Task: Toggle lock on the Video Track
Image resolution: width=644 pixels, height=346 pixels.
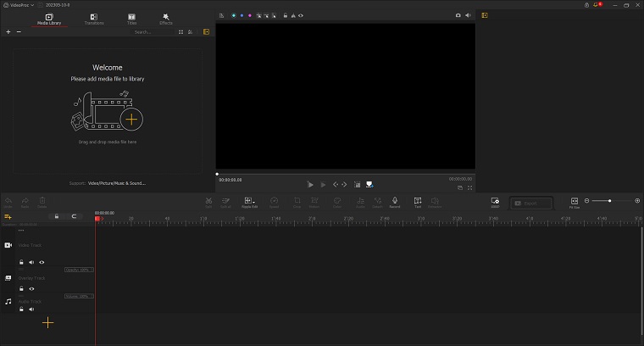Action: (x=21, y=262)
